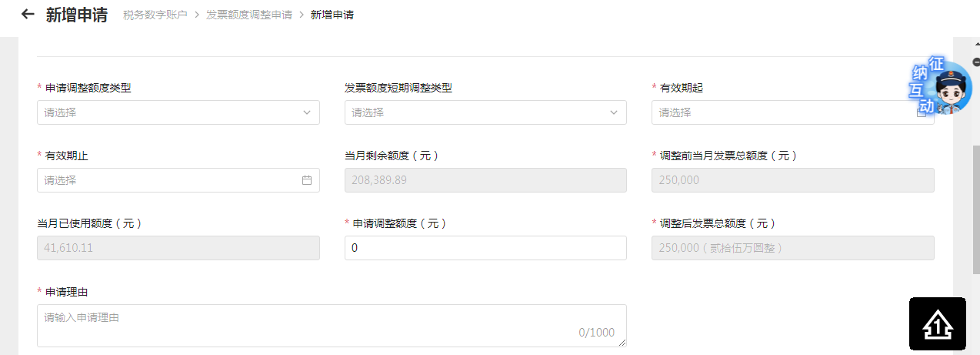Image resolution: width=980 pixels, height=355 pixels.
Task: Click the 调整后发票总额度 field
Action: pyautogui.click(x=792, y=248)
